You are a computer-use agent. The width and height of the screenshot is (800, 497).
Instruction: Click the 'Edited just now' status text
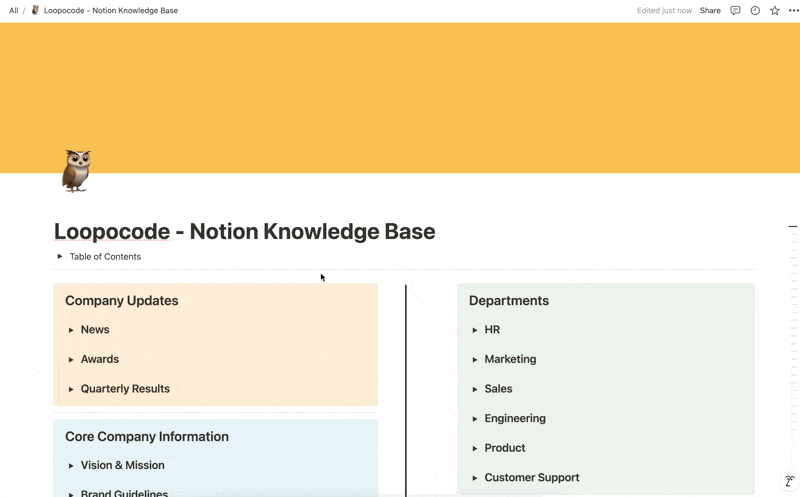(x=664, y=10)
